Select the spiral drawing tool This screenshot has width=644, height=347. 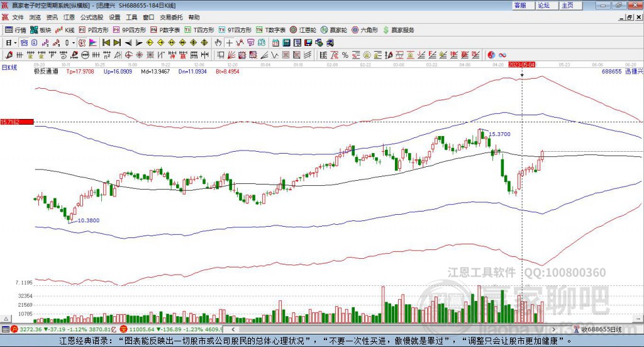click(64, 55)
